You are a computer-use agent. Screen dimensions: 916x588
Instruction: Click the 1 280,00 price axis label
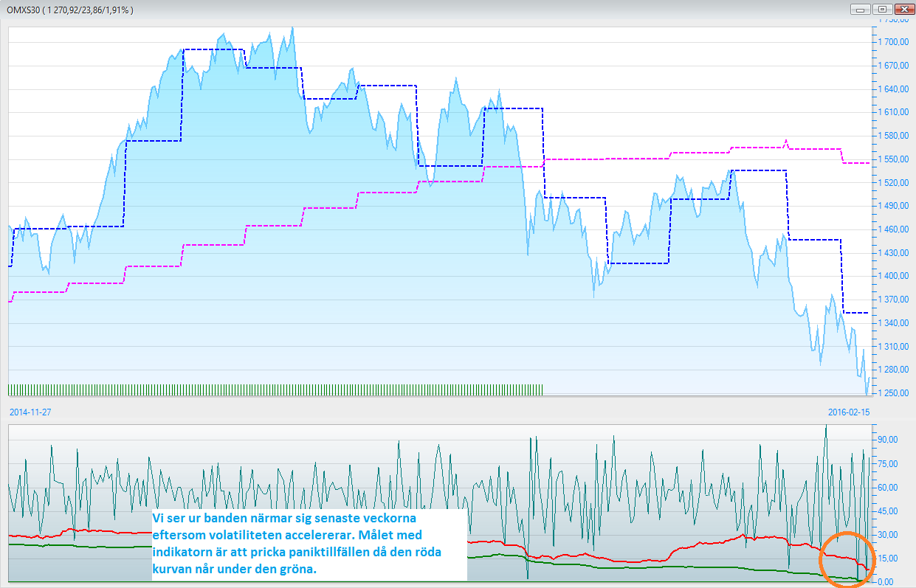(x=893, y=370)
